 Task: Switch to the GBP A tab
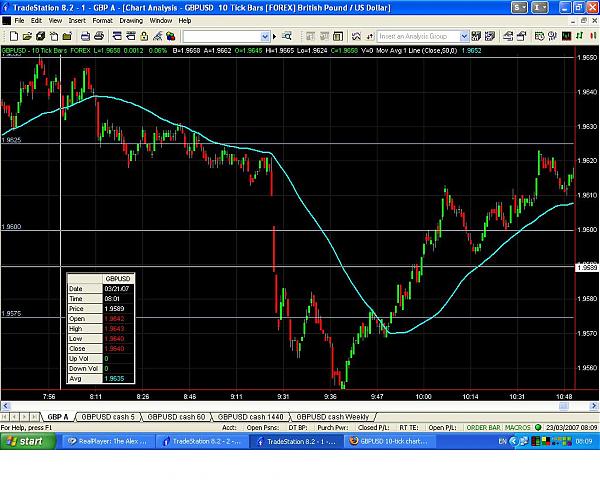pyautogui.click(x=58, y=417)
